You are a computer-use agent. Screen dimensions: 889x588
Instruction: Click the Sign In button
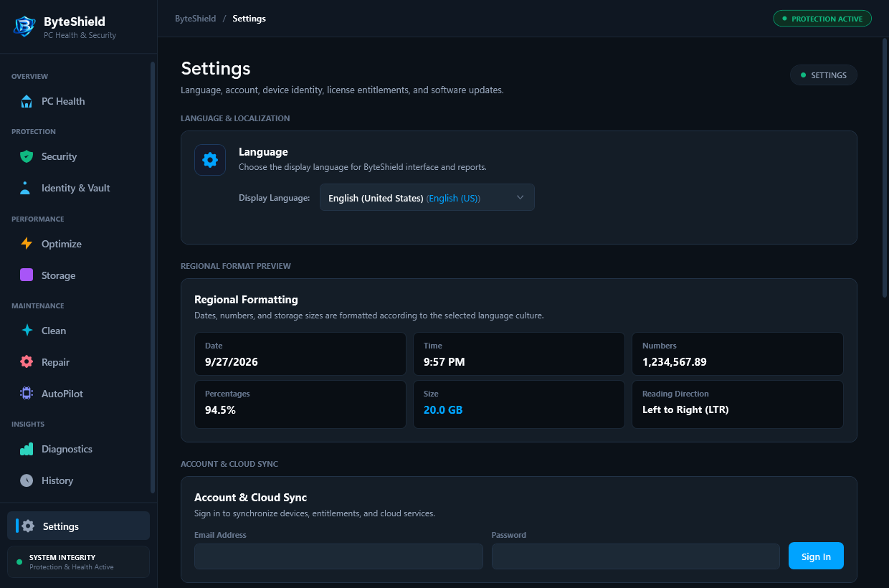click(x=816, y=556)
